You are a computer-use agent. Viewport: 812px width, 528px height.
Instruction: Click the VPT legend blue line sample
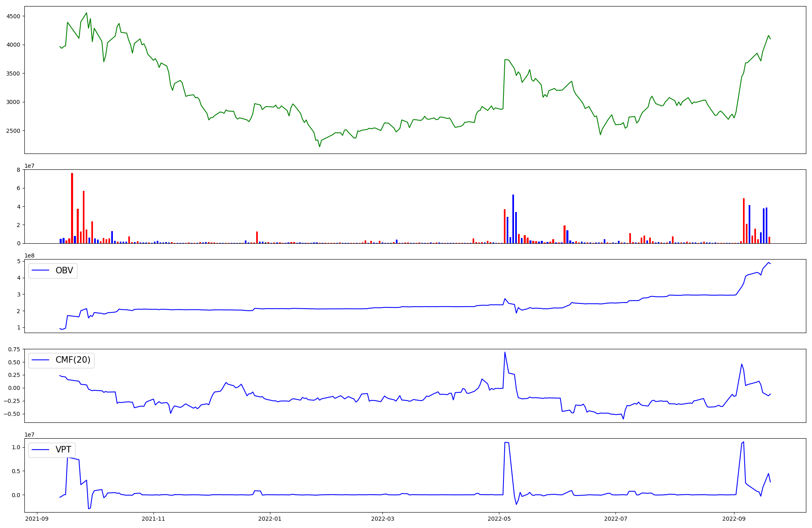coord(40,450)
